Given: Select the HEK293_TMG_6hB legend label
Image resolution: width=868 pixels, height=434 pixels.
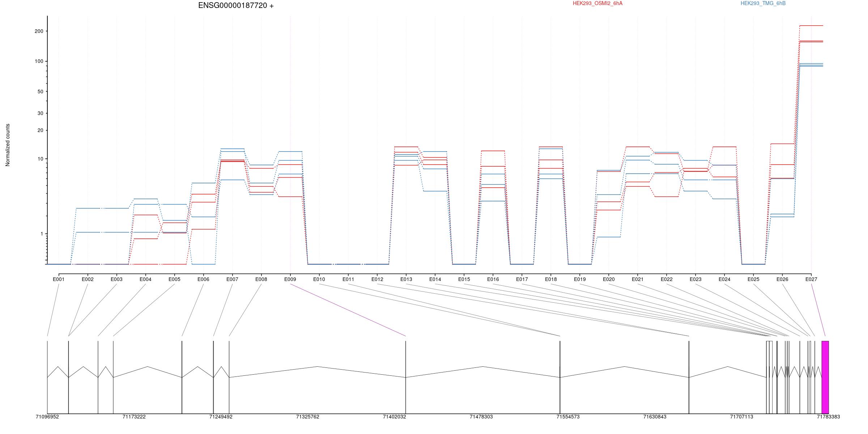Looking at the screenshot, I should (x=763, y=3).
